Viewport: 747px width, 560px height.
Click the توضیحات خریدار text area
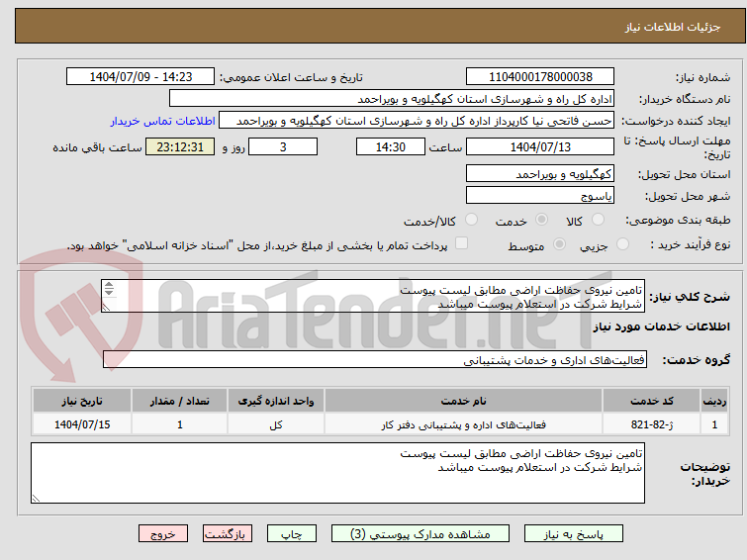coord(337,473)
